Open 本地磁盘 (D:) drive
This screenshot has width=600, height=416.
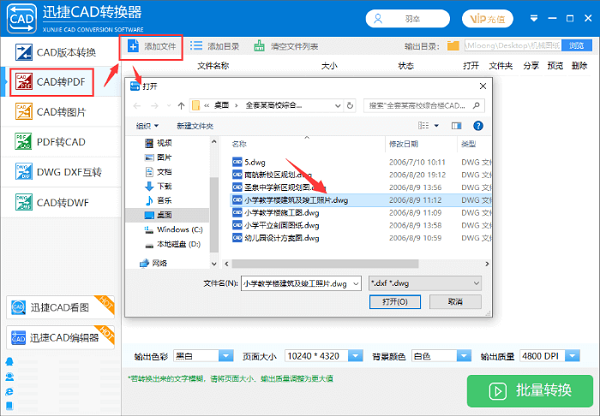(173, 244)
